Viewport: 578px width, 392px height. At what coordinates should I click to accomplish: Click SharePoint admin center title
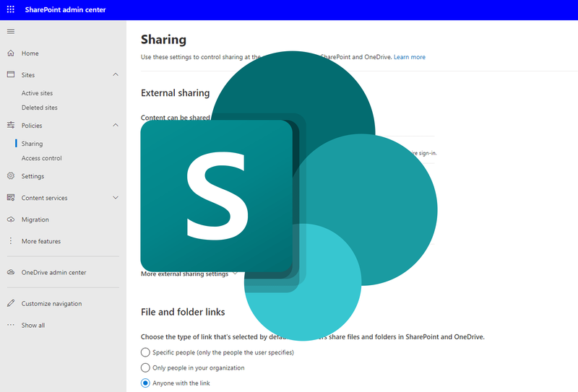click(x=65, y=9)
